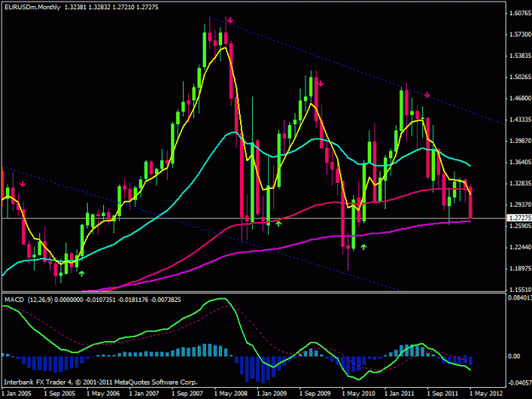Click the 1 Jan 2005 date label
This screenshot has height=399, width=532.
[16, 394]
